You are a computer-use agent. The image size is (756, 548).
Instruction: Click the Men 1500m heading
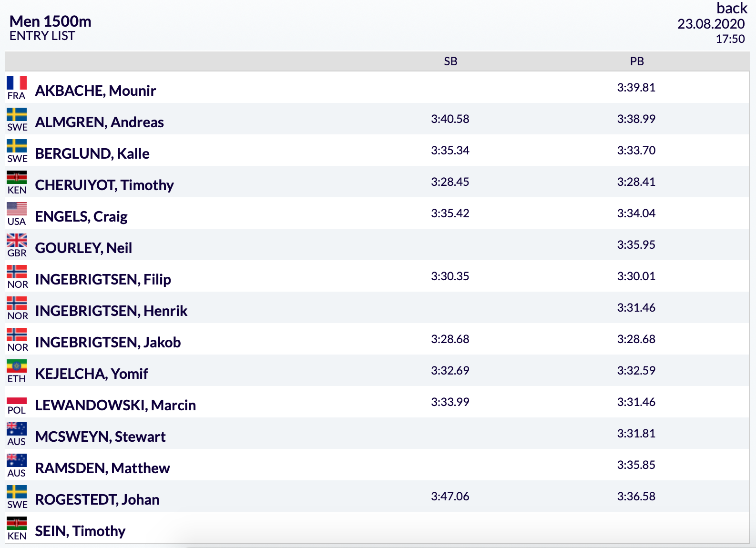tap(51, 21)
